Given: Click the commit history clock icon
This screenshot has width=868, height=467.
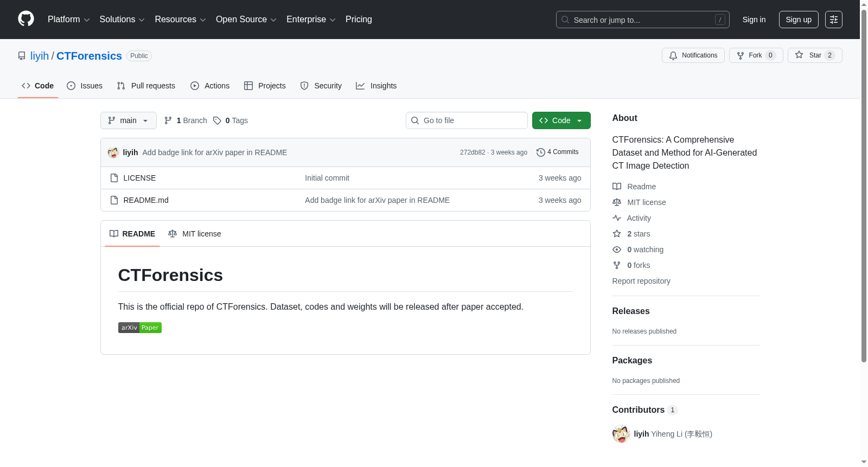Looking at the screenshot, I should pos(541,152).
